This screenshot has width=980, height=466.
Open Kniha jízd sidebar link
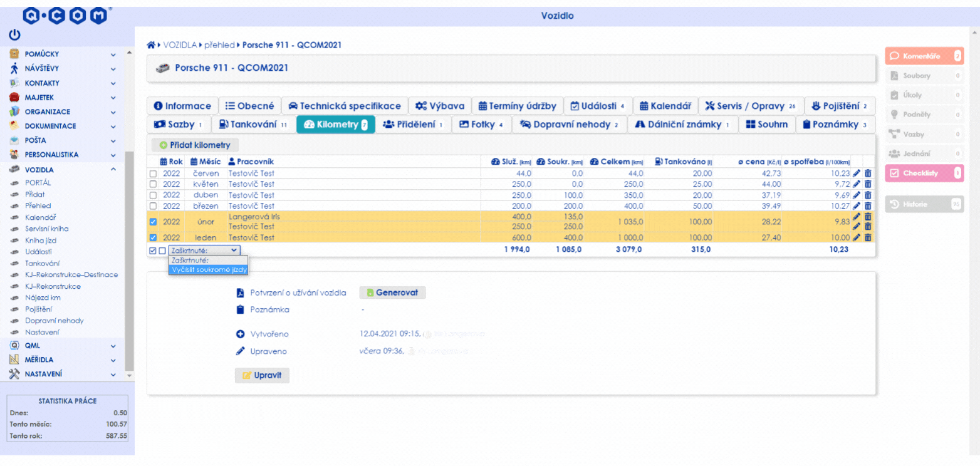pyautogui.click(x=43, y=241)
